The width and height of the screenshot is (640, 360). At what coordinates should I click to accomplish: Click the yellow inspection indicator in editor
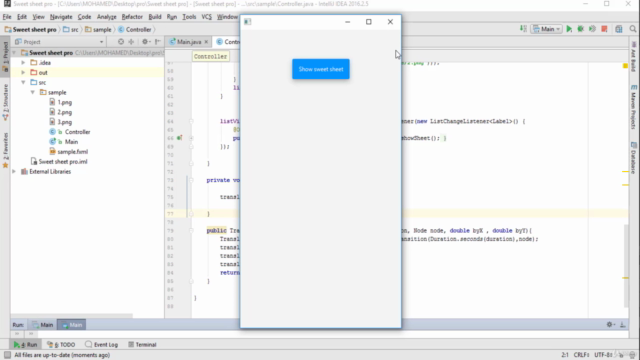(625, 65)
